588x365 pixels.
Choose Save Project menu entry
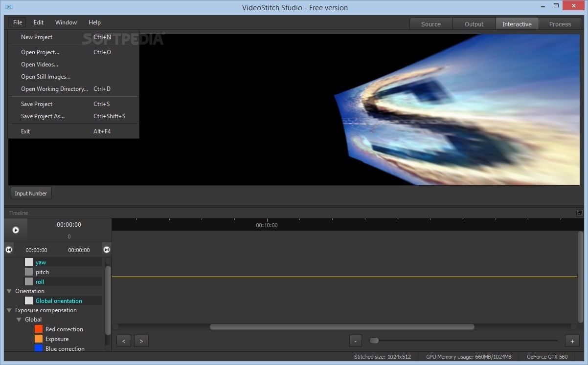(x=73, y=104)
